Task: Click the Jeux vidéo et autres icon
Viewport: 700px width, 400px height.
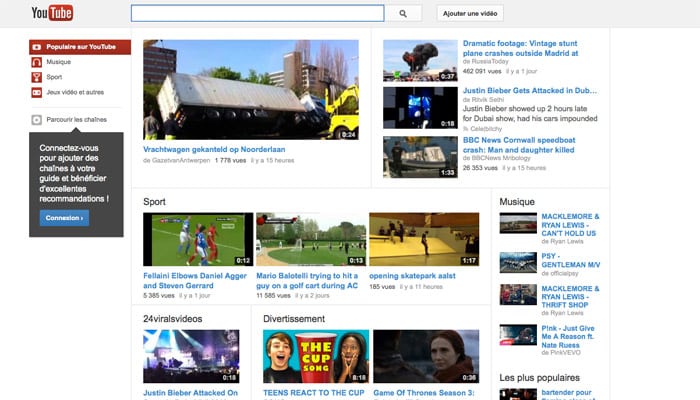Action: point(36,92)
